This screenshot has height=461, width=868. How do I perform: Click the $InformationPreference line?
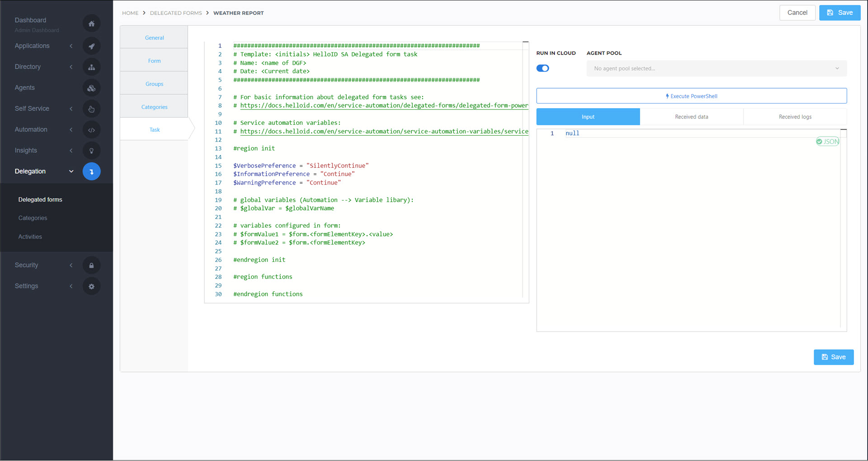pyautogui.click(x=294, y=174)
